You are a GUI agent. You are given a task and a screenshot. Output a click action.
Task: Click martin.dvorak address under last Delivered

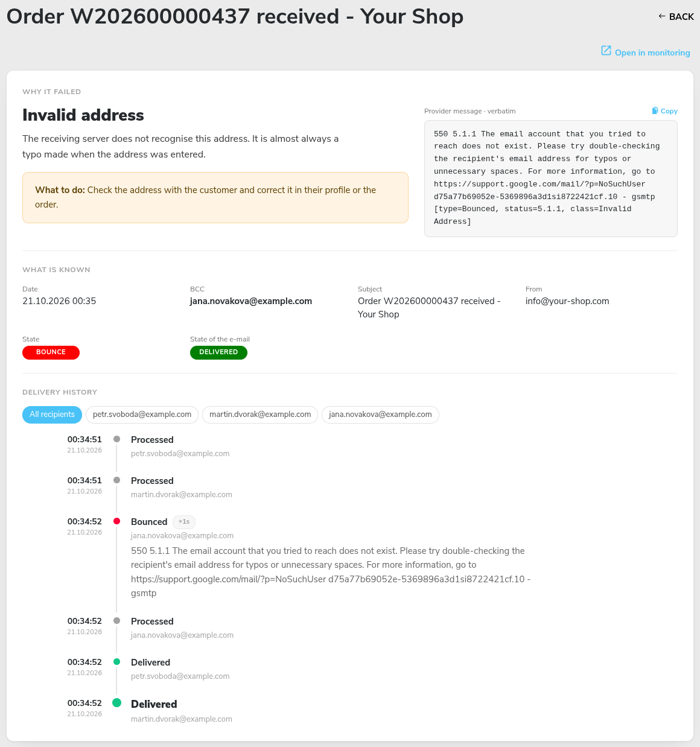182,719
